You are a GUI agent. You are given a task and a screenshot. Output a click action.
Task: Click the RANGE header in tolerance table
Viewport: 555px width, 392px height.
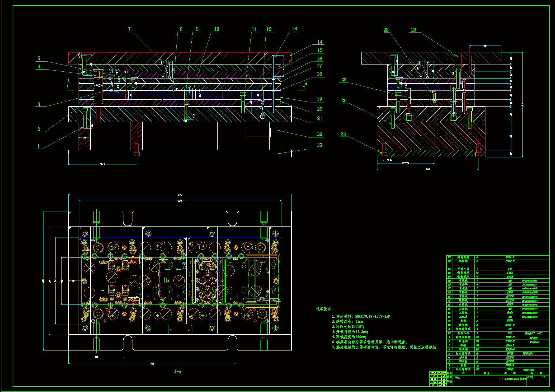coord(433,373)
